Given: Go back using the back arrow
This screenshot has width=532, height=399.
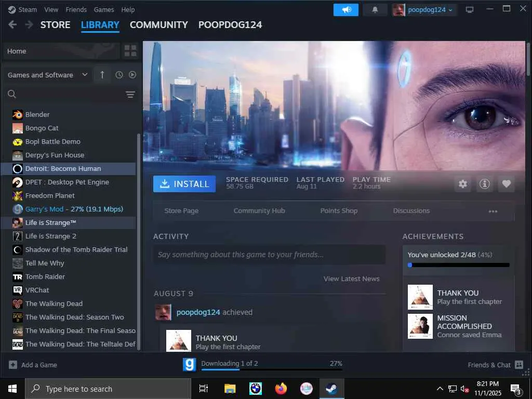Looking at the screenshot, I should click(x=12, y=24).
